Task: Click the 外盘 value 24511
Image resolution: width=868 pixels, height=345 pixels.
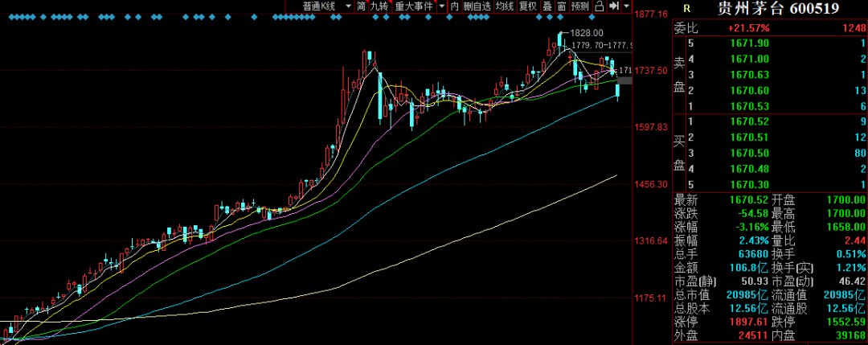Action: click(x=754, y=335)
